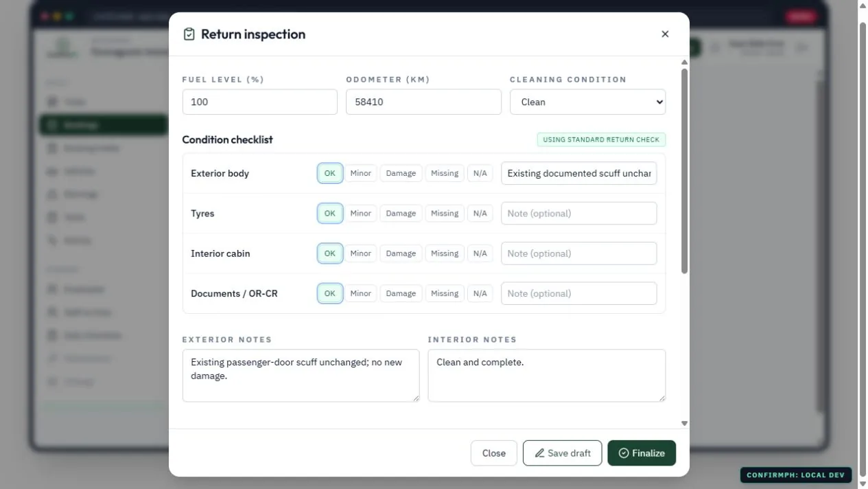Screen dimensions: 868x489
Task: Open the Cleaning condition dropdown
Action: pyautogui.click(x=587, y=102)
